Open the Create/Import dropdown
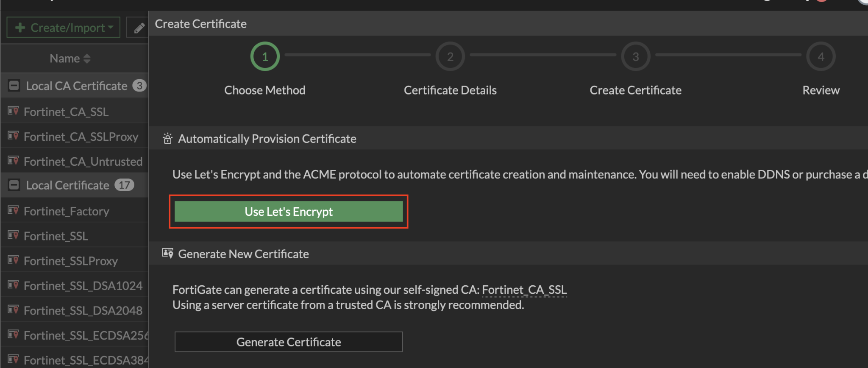Viewport: 868px width, 368px height. pos(64,28)
